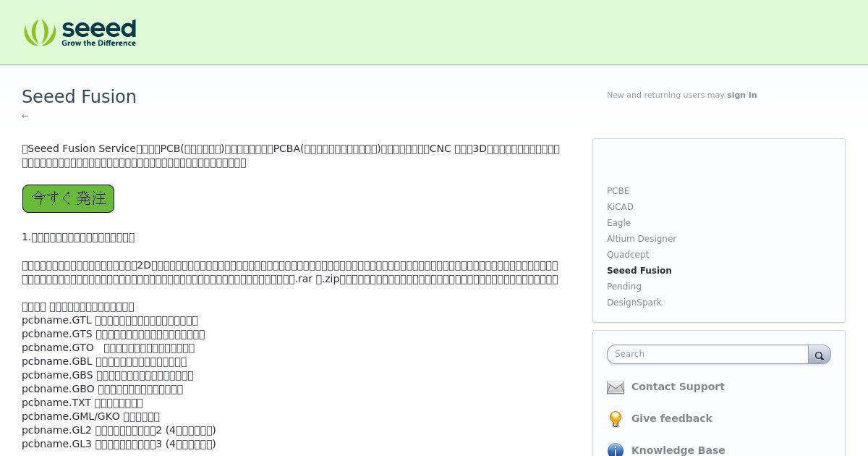The height and width of the screenshot is (456, 868).
Task: Click the pcbname.GTO line
Action: (109, 348)
